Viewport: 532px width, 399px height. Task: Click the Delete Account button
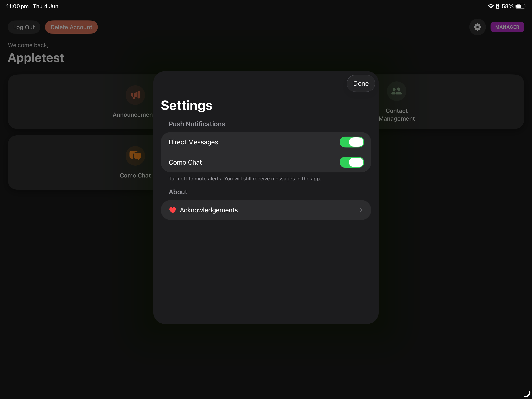(x=71, y=27)
